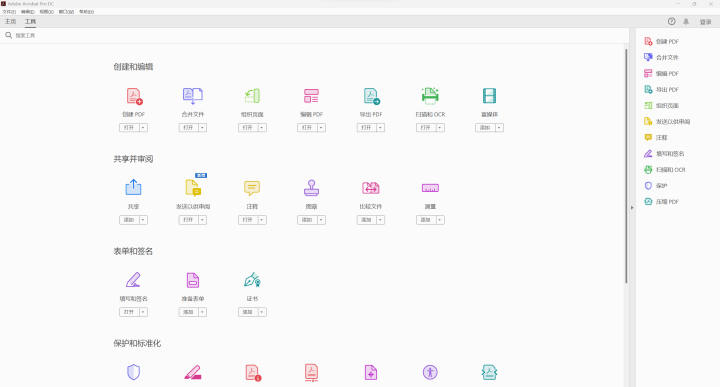Screen dimensions: 720x387
Task: Expand the dropdown arrow under 组织页面
Action: pyautogui.click(x=262, y=128)
